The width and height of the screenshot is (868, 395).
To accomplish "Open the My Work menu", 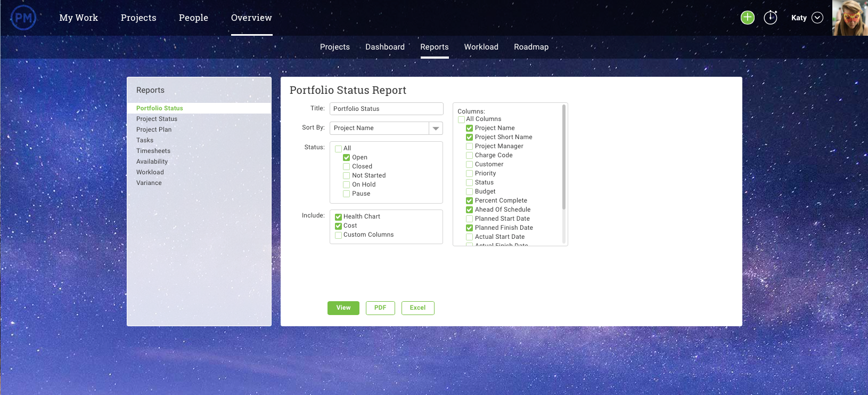I will pyautogui.click(x=79, y=18).
